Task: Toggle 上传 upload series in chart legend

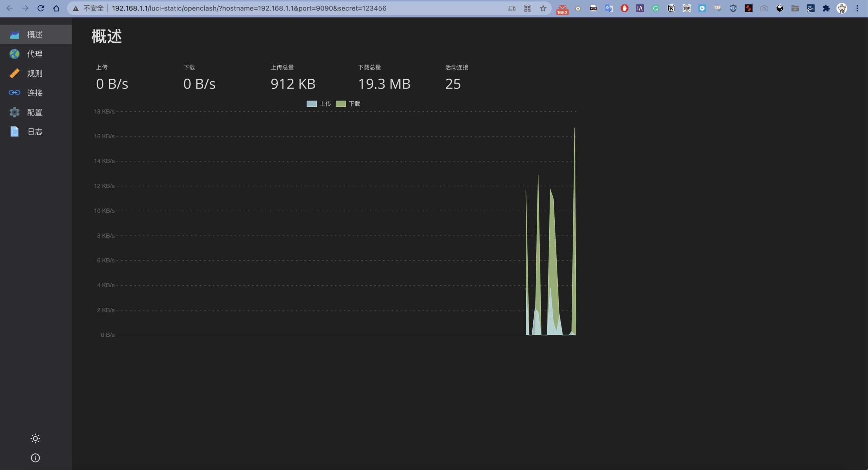Action: tap(319, 104)
